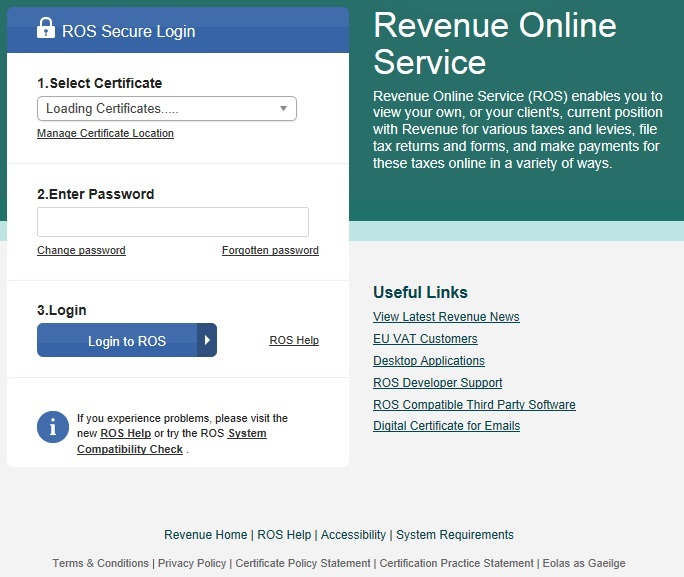The image size is (684, 577).
Task: Click the certificate dropdown arrow
Action: tap(284, 109)
